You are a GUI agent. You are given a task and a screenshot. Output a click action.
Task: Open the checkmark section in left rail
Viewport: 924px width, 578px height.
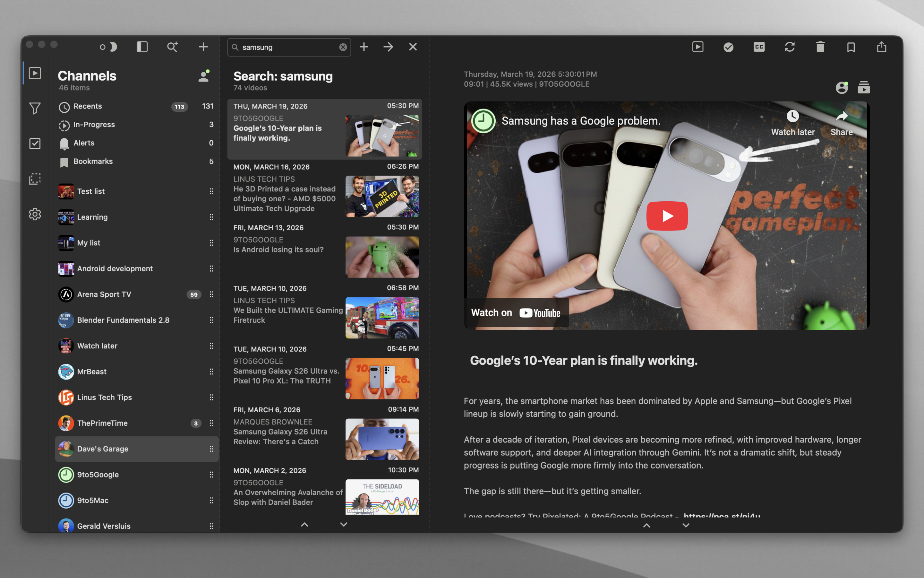tap(35, 143)
